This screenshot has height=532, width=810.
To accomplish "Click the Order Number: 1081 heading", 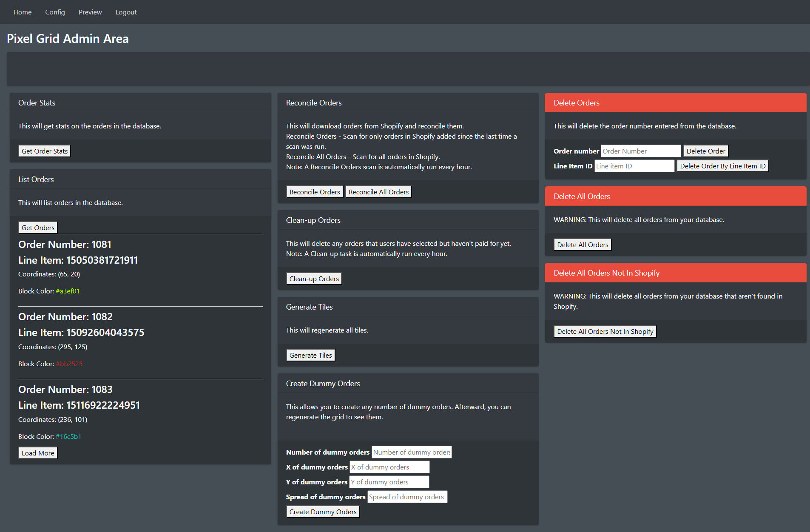I will coord(65,245).
